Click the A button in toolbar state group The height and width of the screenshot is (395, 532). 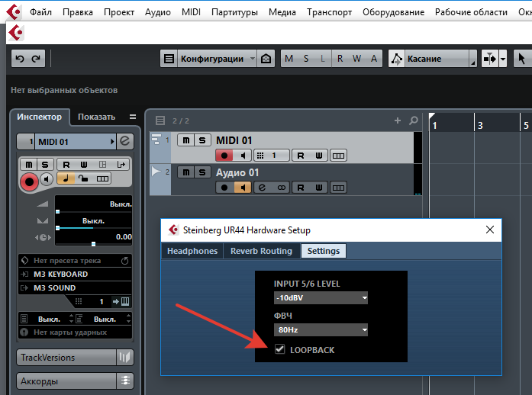click(374, 59)
